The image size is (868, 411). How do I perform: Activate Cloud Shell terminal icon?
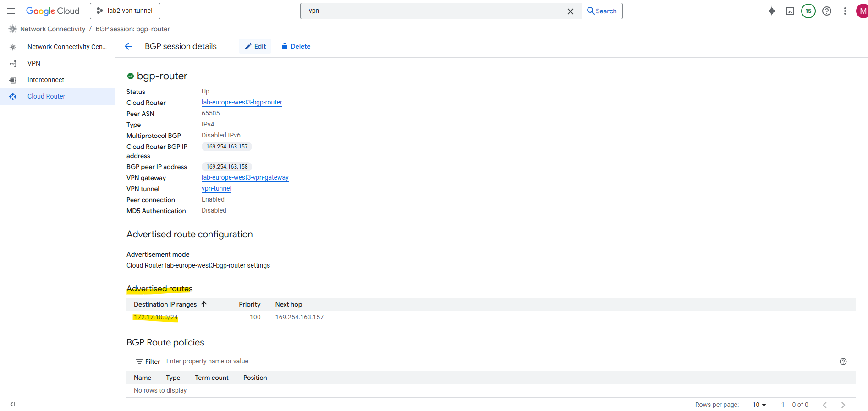coord(790,11)
